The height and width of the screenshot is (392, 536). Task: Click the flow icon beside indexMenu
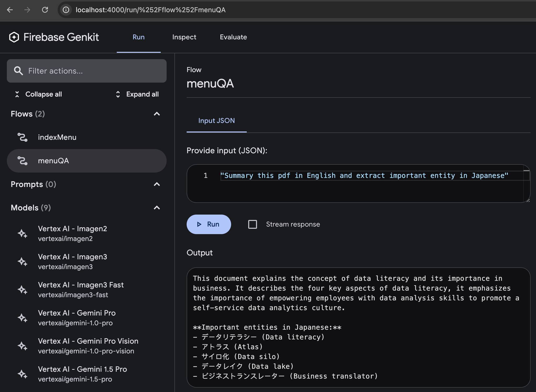[23, 137]
